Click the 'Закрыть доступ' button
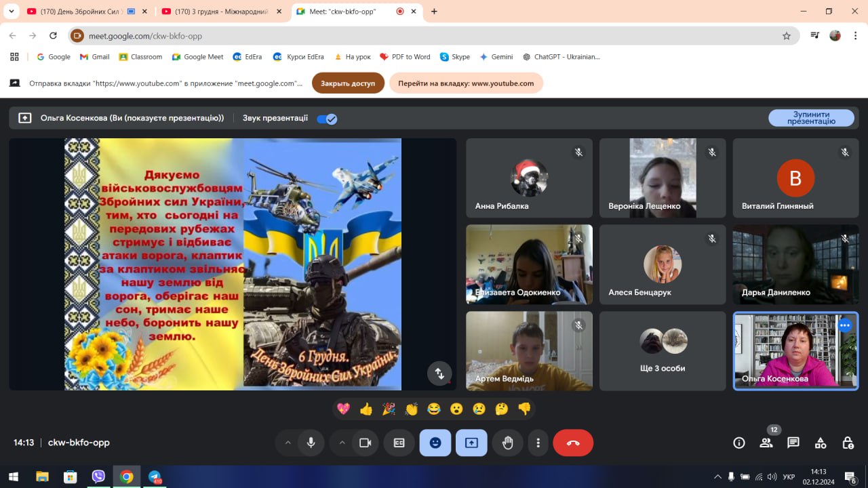Screen dimensions: 868x488 (348, 83)
